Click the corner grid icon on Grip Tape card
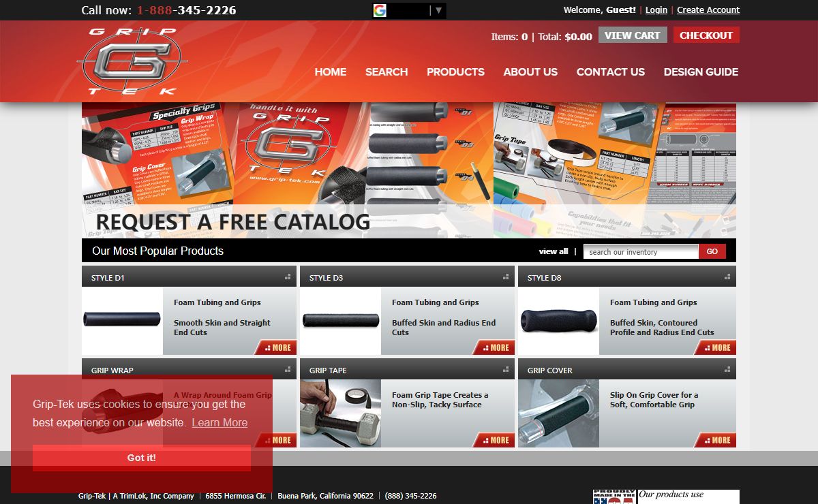818x504 pixels. tap(506, 369)
